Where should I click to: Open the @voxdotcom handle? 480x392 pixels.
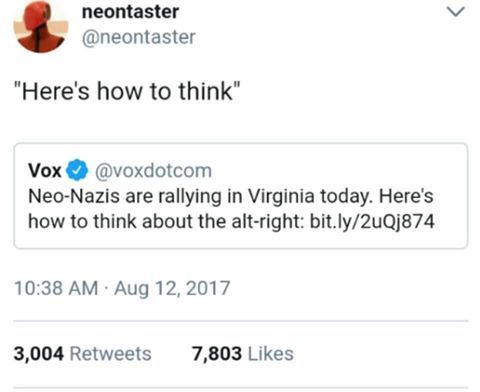153,171
